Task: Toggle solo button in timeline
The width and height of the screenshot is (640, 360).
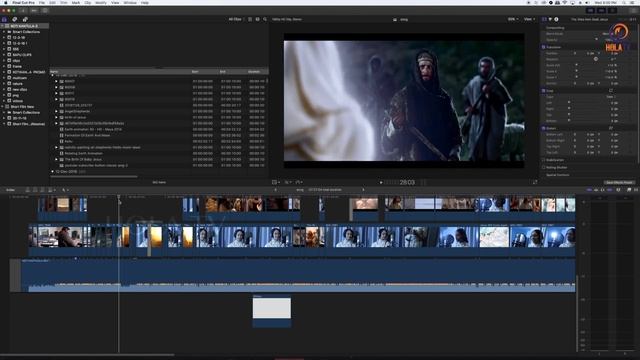Action: tap(603, 190)
